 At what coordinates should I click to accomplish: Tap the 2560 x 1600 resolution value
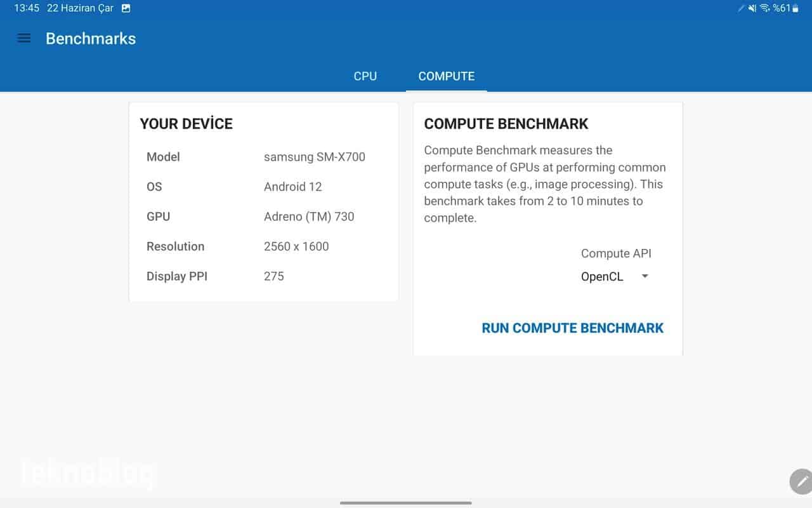[296, 246]
